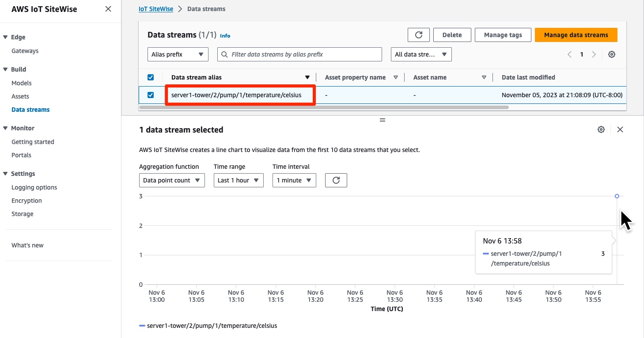The width and height of the screenshot is (644, 338).
Task: Grab the split panel resize handle
Action: [x=383, y=120]
